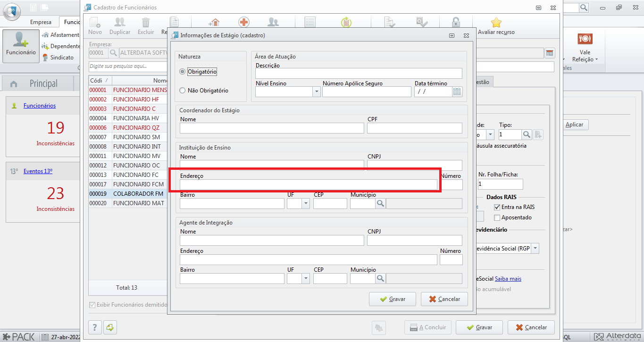Click the Duplicar toolbar icon
This screenshot has height=342, width=644.
120,23
